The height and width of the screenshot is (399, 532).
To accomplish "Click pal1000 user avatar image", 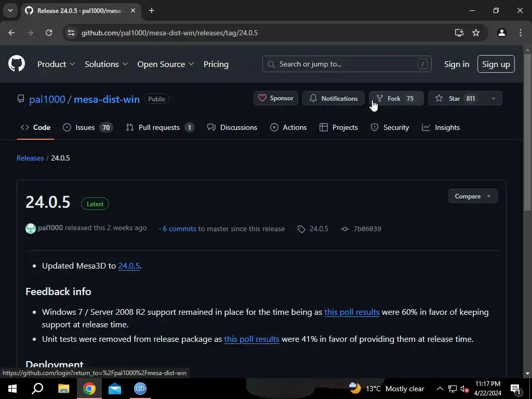I will pos(31,229).
